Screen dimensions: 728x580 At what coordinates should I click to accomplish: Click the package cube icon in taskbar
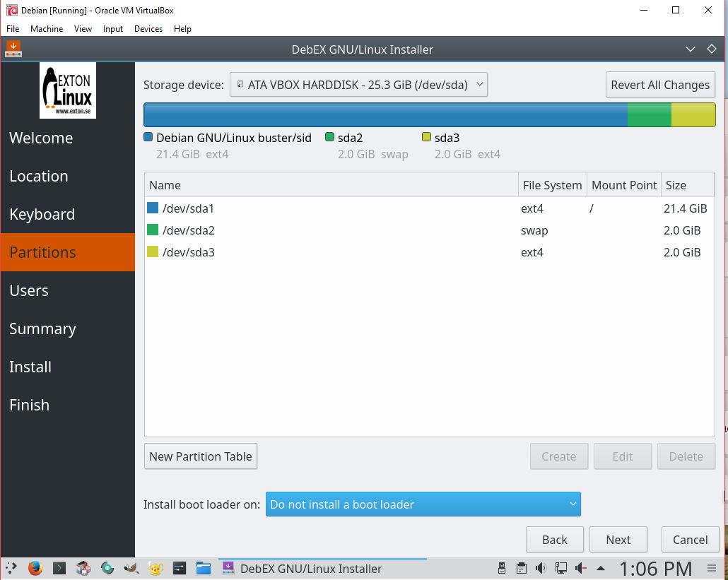tap(83, 568)
